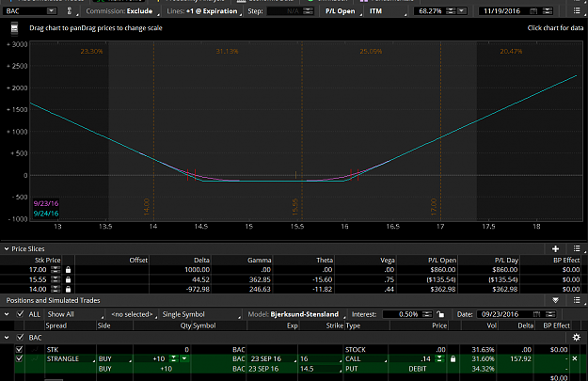Click the STK row chart line icon
The width and height of the screenshot is (588, 381).
37,349
